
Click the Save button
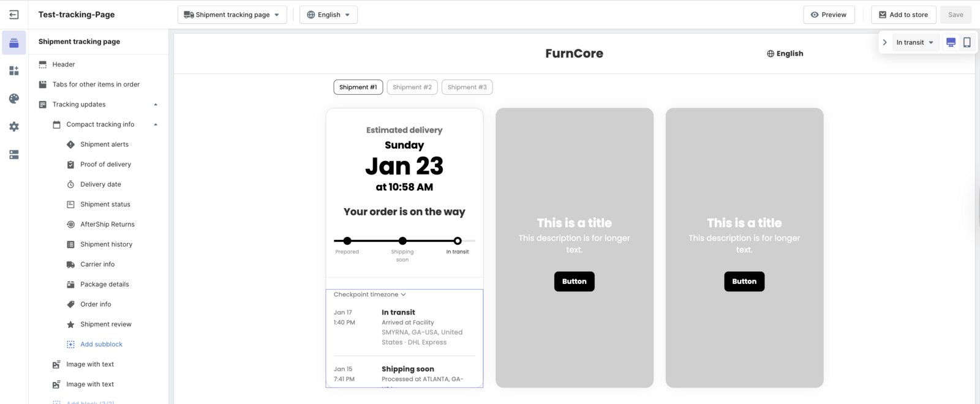point(956,15)
